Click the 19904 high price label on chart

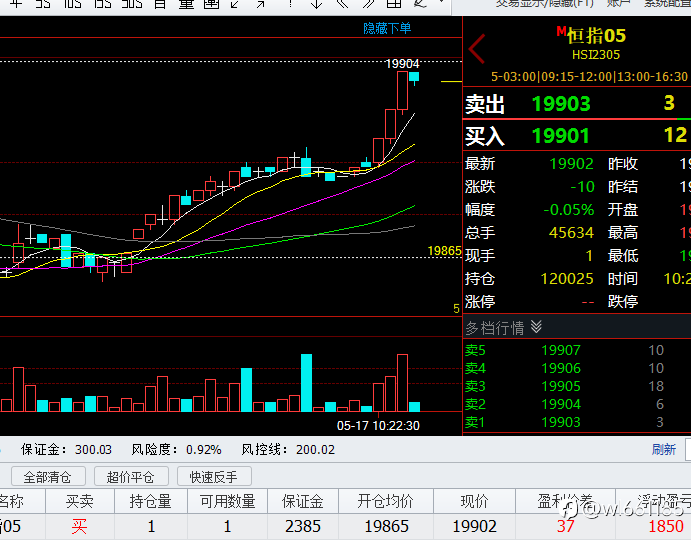click(402, 64)
